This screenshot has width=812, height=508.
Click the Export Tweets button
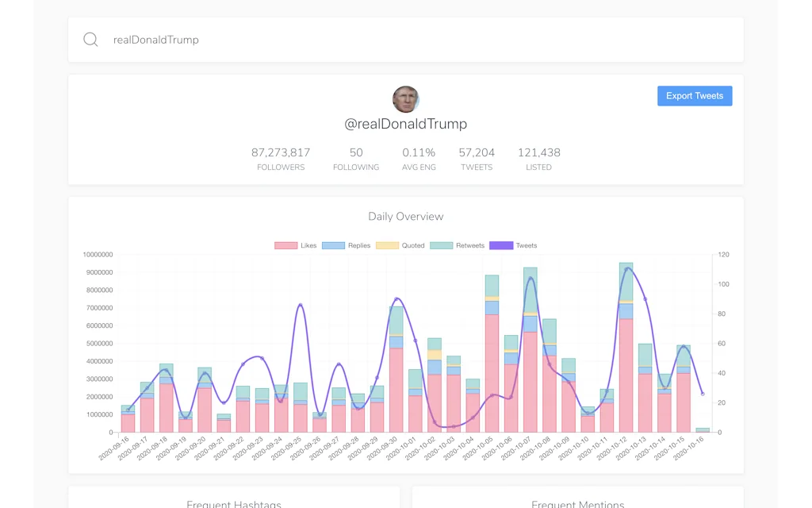[695, 96]
